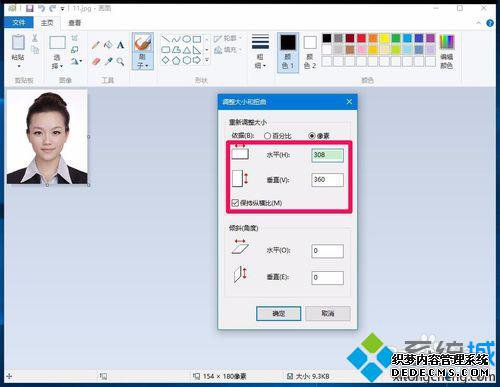Click the skew 水平(O) input field
Screen dimensions: 500x387
pyautogui.click(x=327, y=251)
